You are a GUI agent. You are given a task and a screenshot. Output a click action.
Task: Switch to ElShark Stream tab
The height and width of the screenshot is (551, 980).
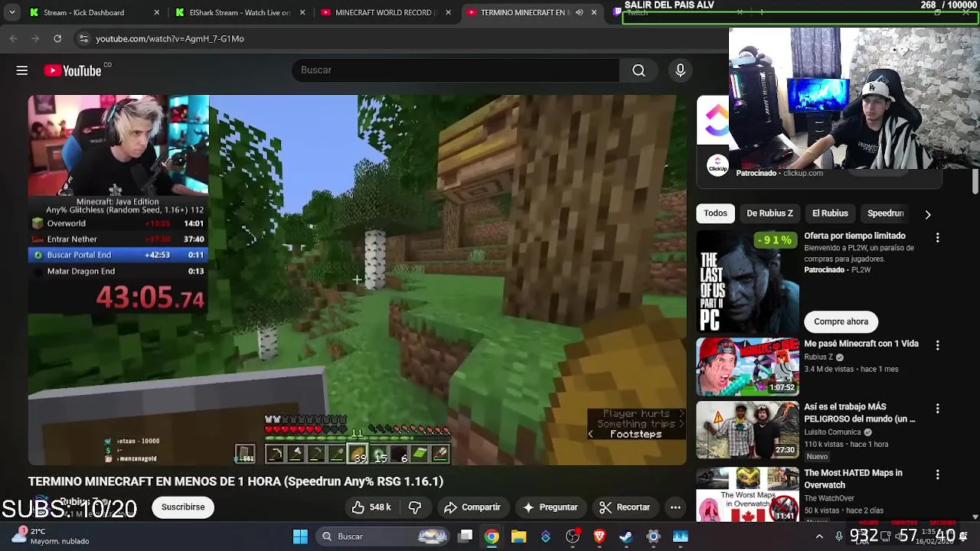[x=240, y=12]
